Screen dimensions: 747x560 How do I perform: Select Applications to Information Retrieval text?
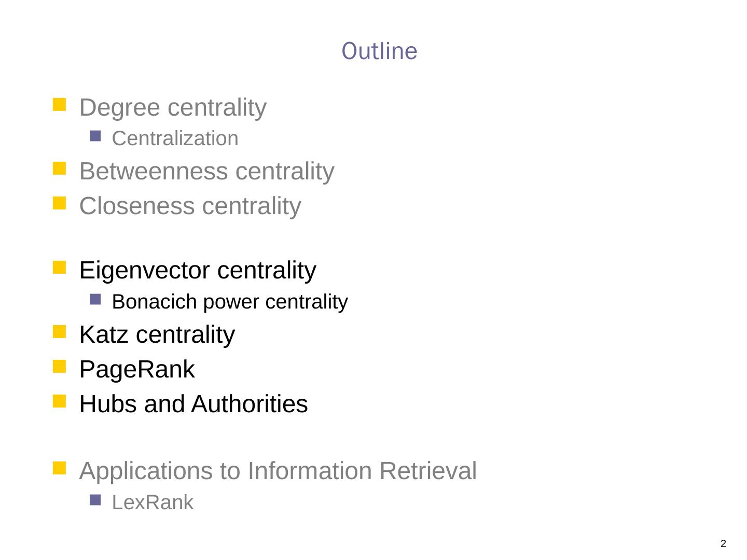point(278,471)
